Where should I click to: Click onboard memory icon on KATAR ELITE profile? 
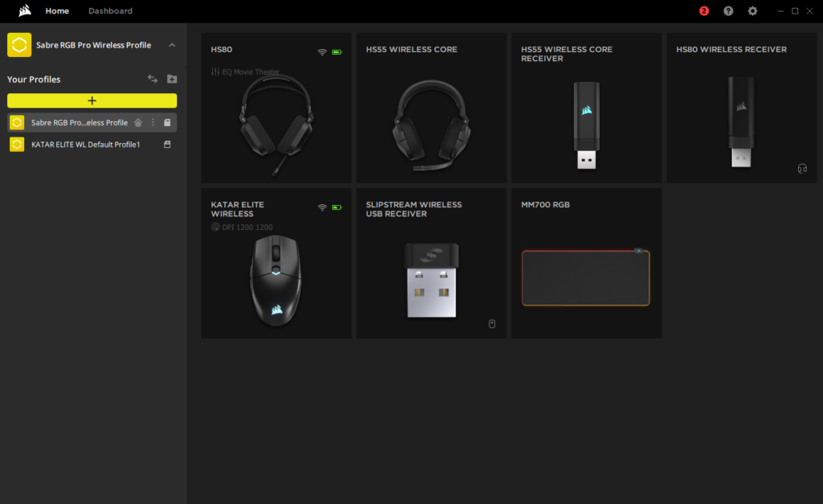point(167,145)
